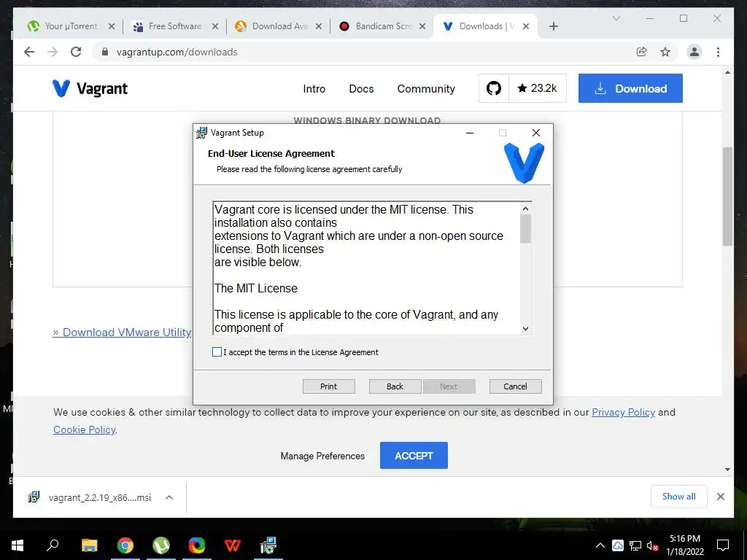Open the Edge browser taskbar icon
This screenshot has width=747, height=560.
pyautogui.click(x=197, y=545)
